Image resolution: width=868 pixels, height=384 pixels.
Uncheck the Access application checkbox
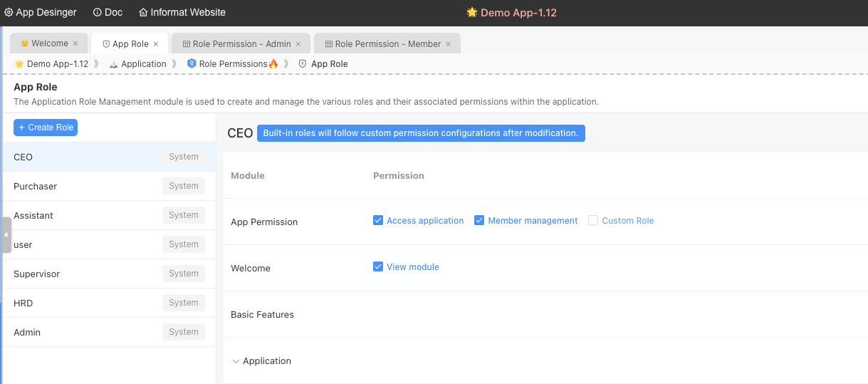378,221
